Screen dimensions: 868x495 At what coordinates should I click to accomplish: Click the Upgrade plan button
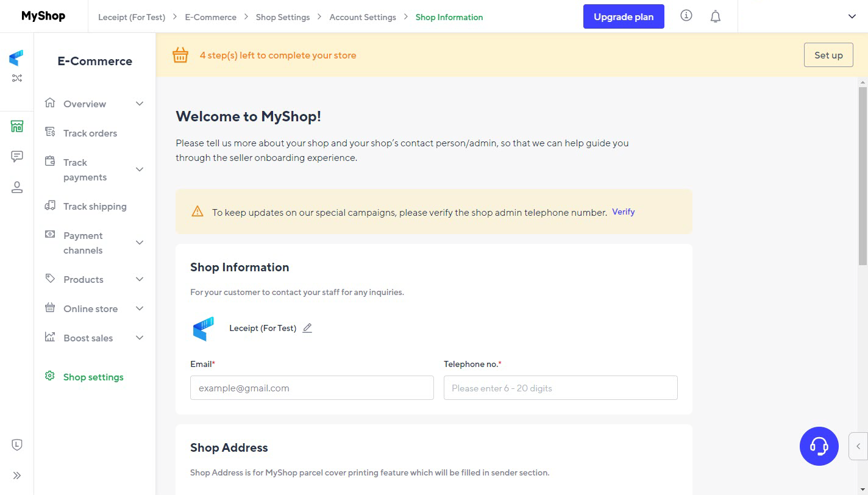pyautogui.click(x=623, y=17)
